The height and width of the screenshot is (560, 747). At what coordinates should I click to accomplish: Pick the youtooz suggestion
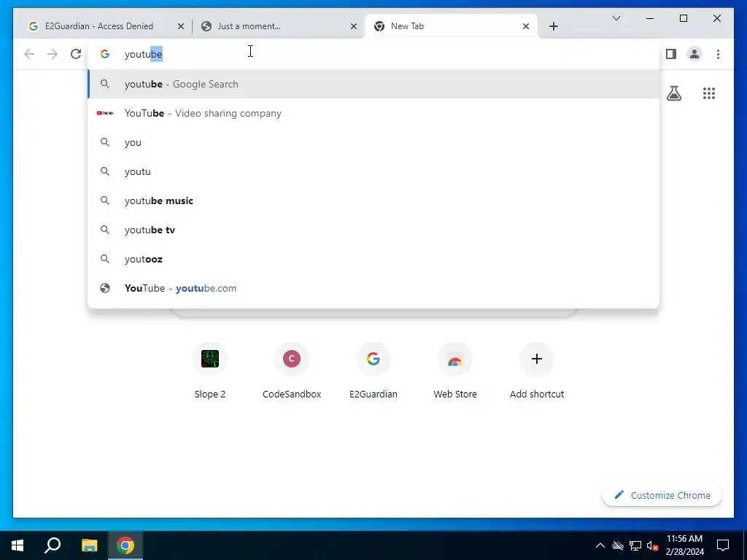[373, 259]
